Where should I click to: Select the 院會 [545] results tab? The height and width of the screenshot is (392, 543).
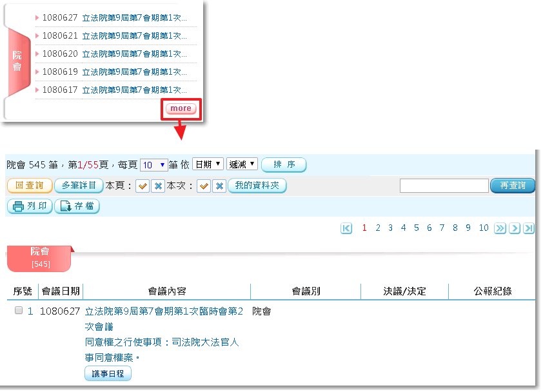tap(40, 257)
